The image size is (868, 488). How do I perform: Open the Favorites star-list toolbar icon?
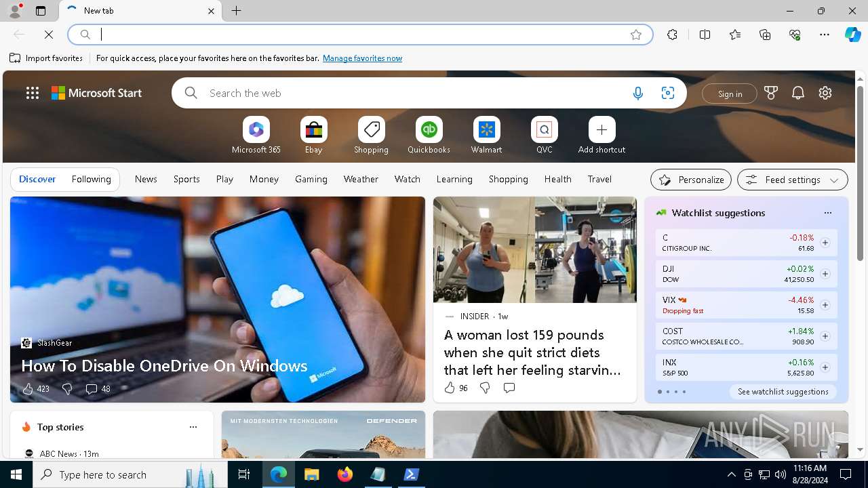(735, 35)
